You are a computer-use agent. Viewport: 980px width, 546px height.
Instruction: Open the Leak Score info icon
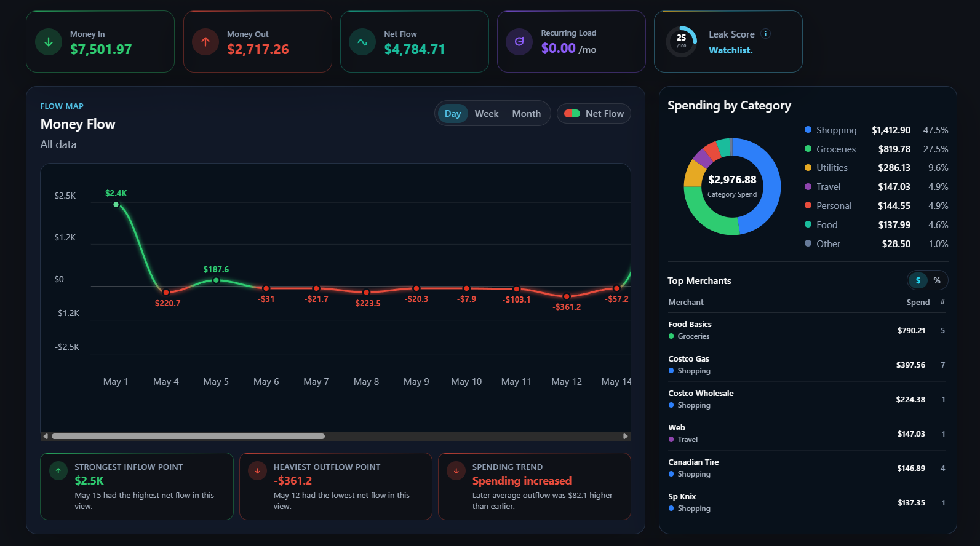[x=766, y=34]
